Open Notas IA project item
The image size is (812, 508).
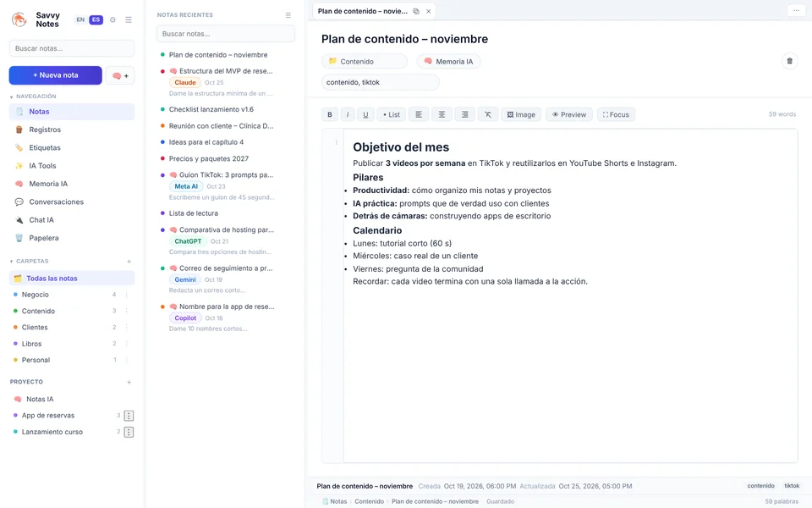[x=71, y=399]
